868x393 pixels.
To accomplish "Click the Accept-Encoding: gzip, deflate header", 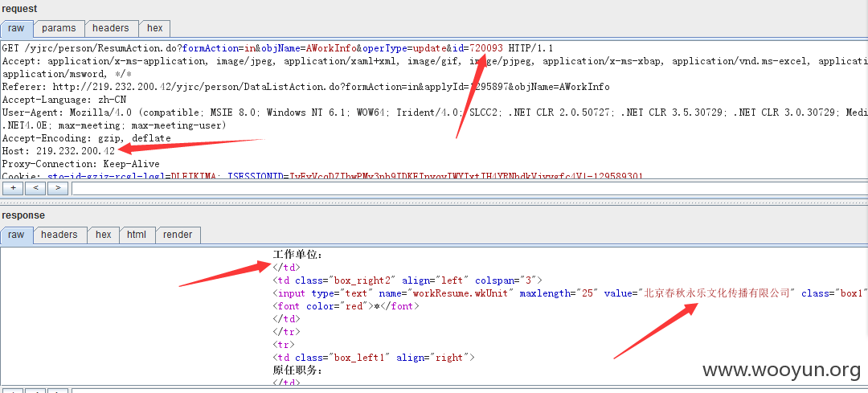I will tap(86, 137).
